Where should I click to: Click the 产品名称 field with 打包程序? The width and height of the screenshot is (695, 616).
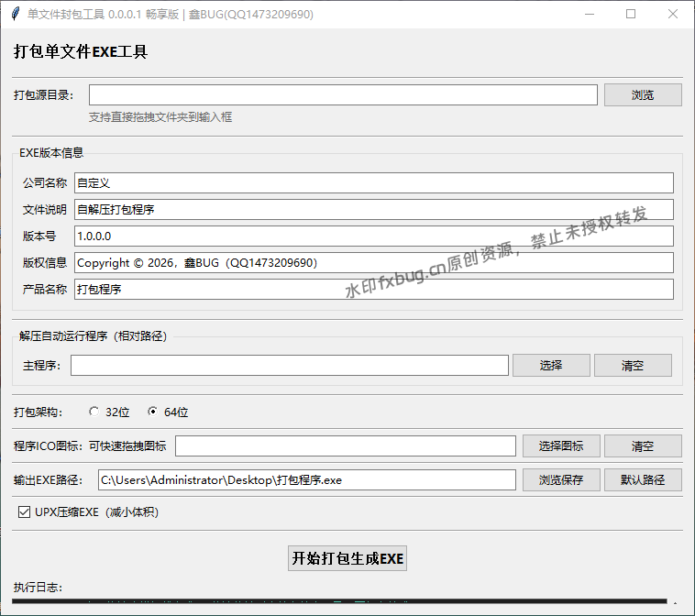coord(374,290)
